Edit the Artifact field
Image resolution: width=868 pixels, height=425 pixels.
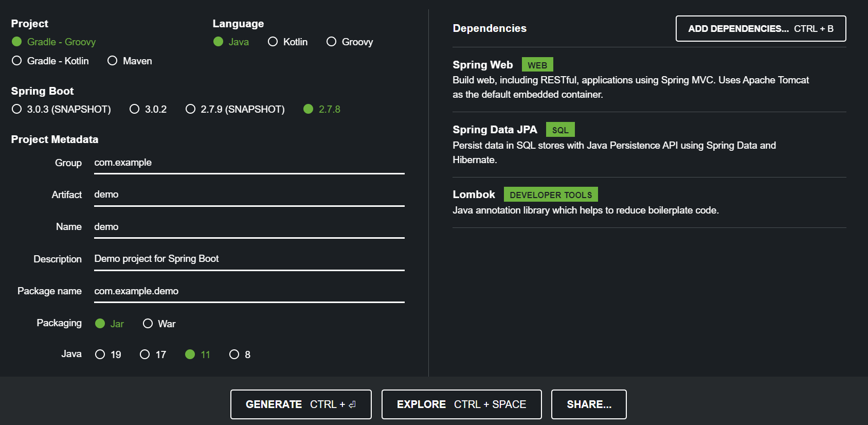click(249, 195)
